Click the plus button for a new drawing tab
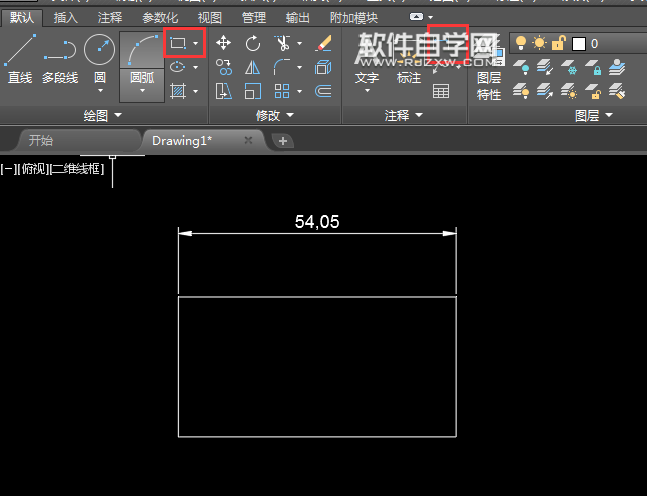The image size is (647, 496). point(283,141)
